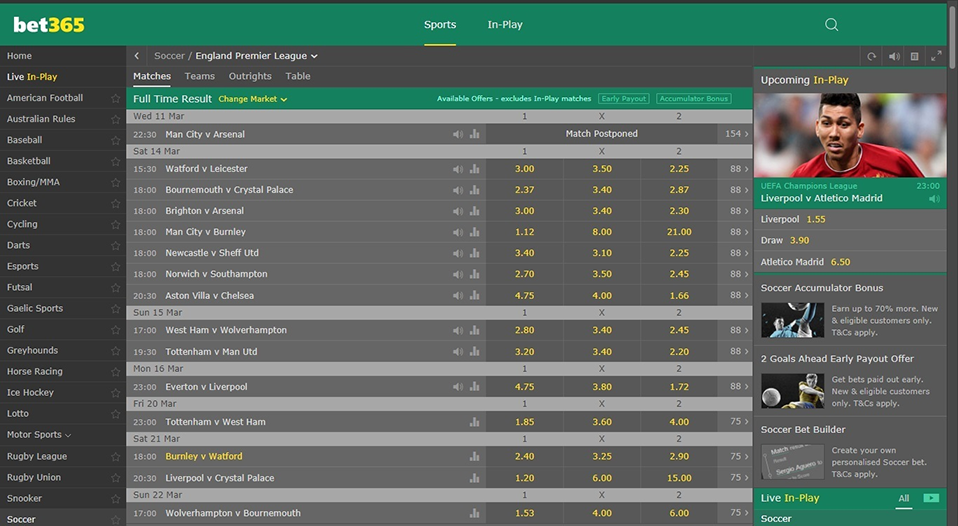Toggle sound using the toolbar speaker icon

894,57
